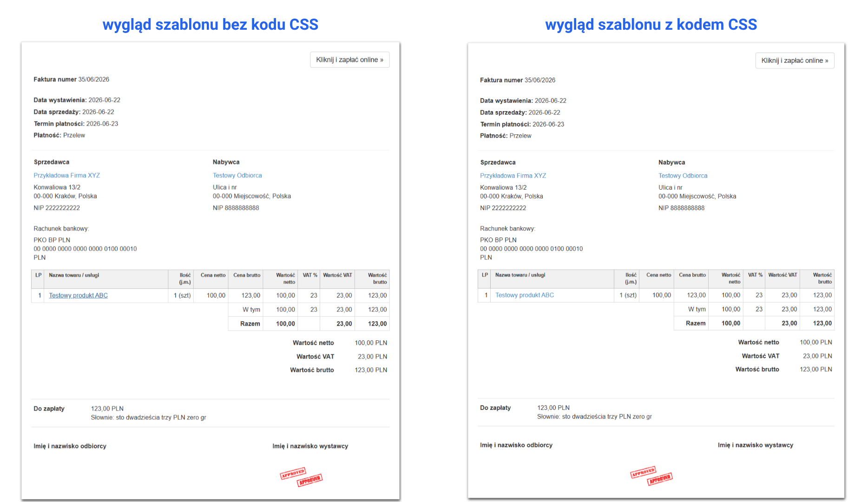This screenshot has height=502, width=868.
Task: Click 'Rachunek bankowy:' label in left invoice
Action: point(61,229)
